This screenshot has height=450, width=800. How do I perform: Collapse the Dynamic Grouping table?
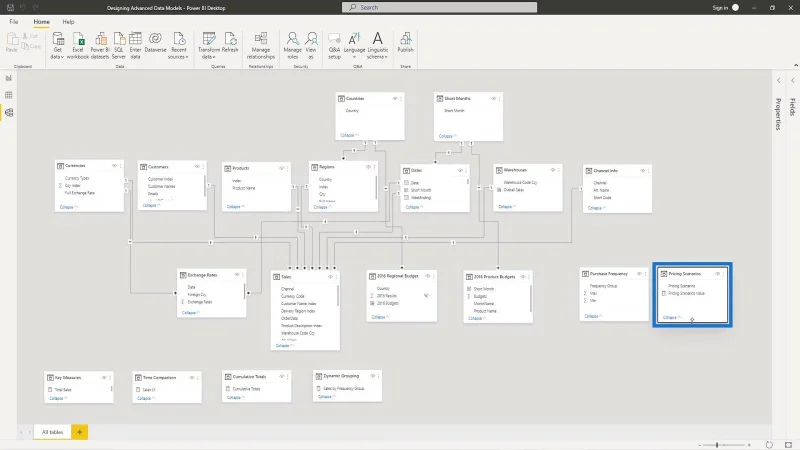coord(327,397)
